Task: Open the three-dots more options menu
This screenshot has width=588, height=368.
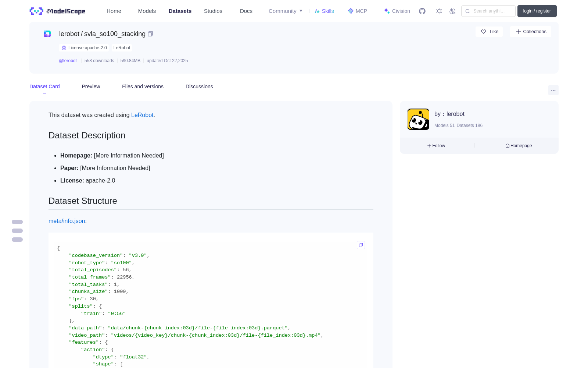Action: click(x=553, y=90)
